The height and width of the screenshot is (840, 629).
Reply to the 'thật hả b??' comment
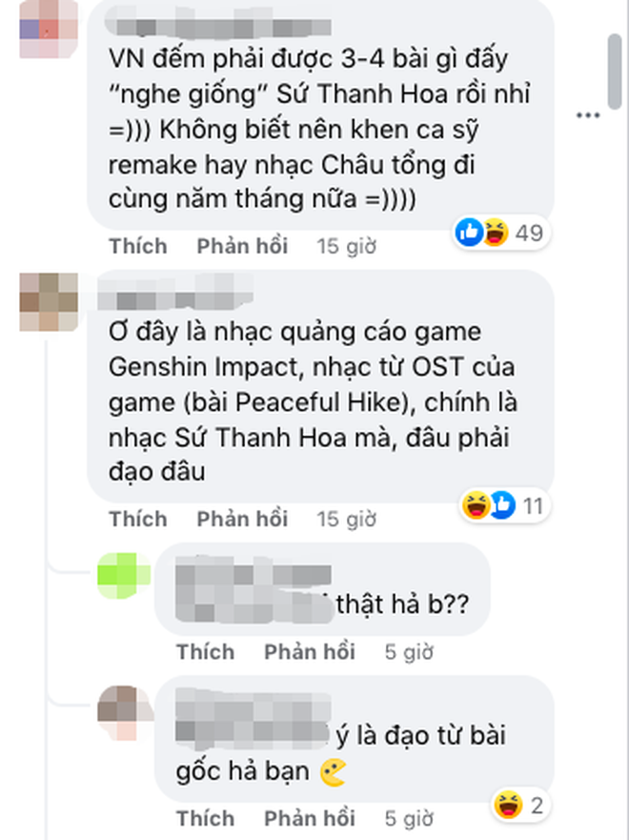[310, 652]
